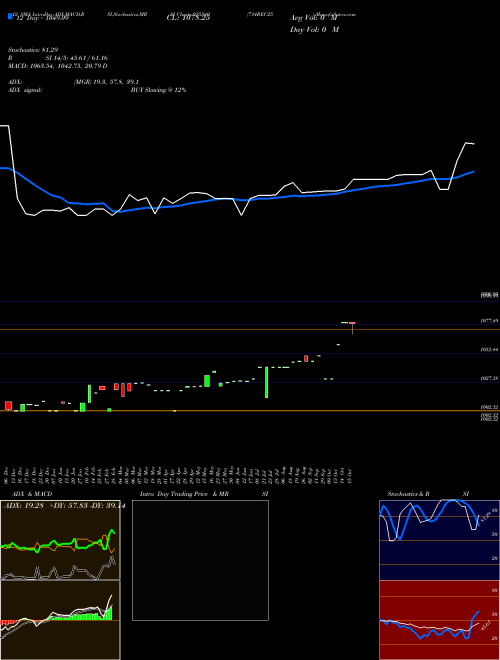Open the MACD histogram chart panel
Screen dimensions: 500x660
coord(60,620)
